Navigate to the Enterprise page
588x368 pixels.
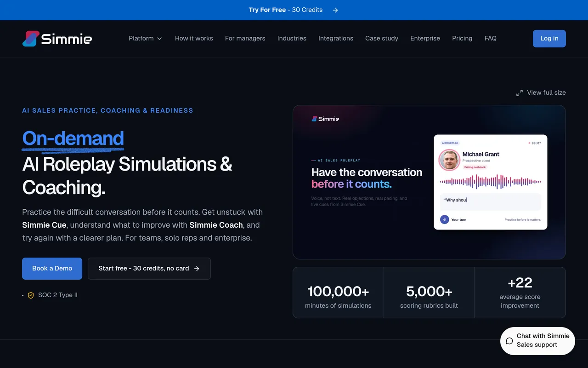click(425, 38)
